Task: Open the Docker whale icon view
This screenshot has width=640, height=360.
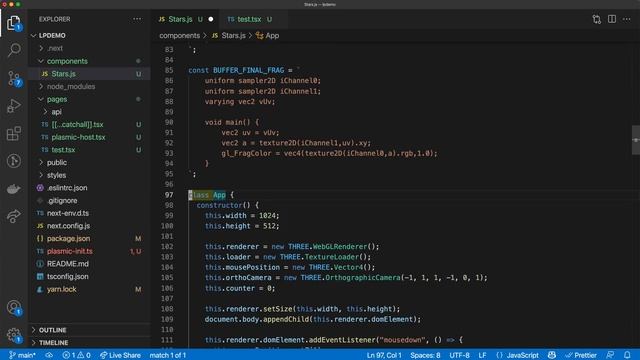Action: pos(14,189)
